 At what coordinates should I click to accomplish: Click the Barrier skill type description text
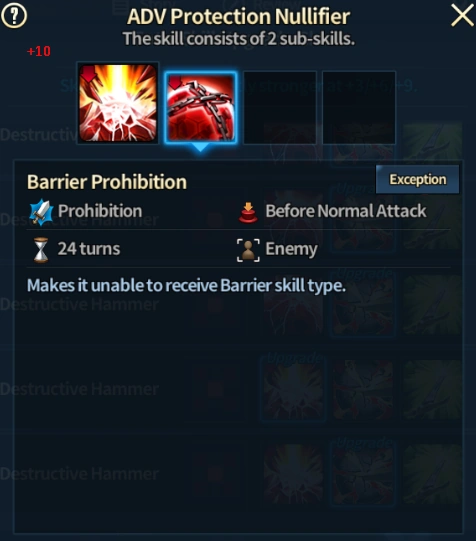pos(186,286)
